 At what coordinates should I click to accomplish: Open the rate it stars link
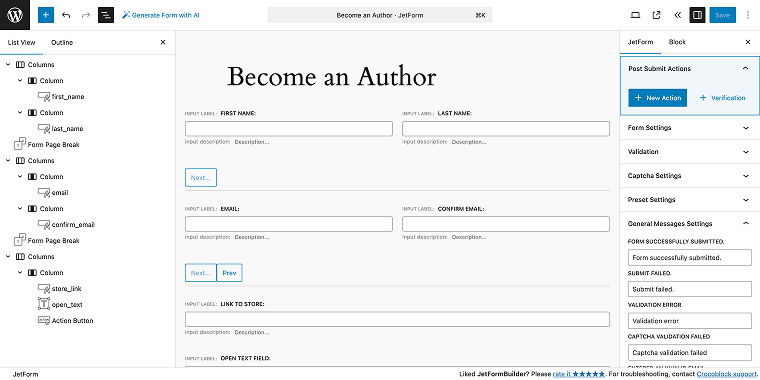tap(579, 374)
